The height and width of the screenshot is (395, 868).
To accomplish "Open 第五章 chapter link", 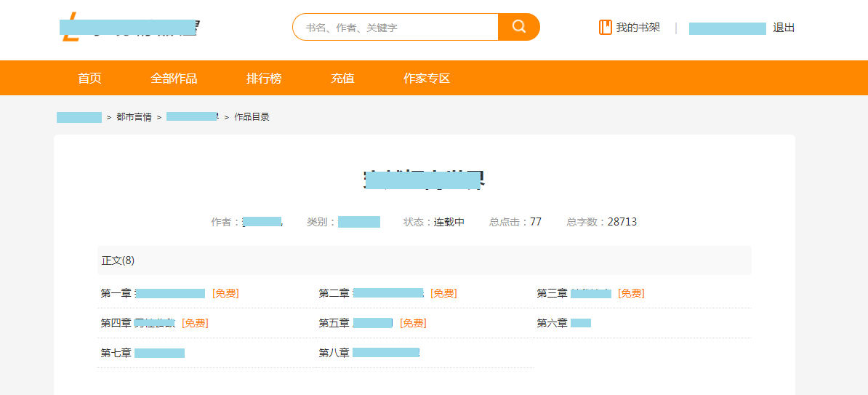I will [355, 323].
